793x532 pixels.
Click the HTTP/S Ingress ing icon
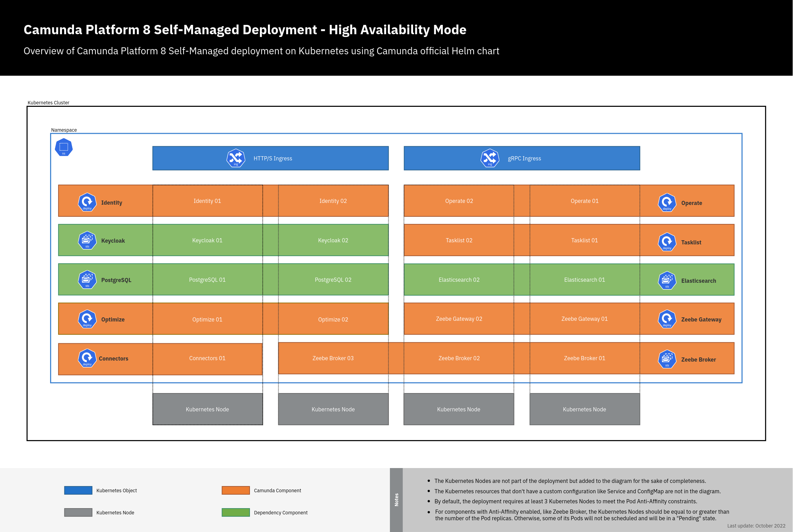click(236, 158)
